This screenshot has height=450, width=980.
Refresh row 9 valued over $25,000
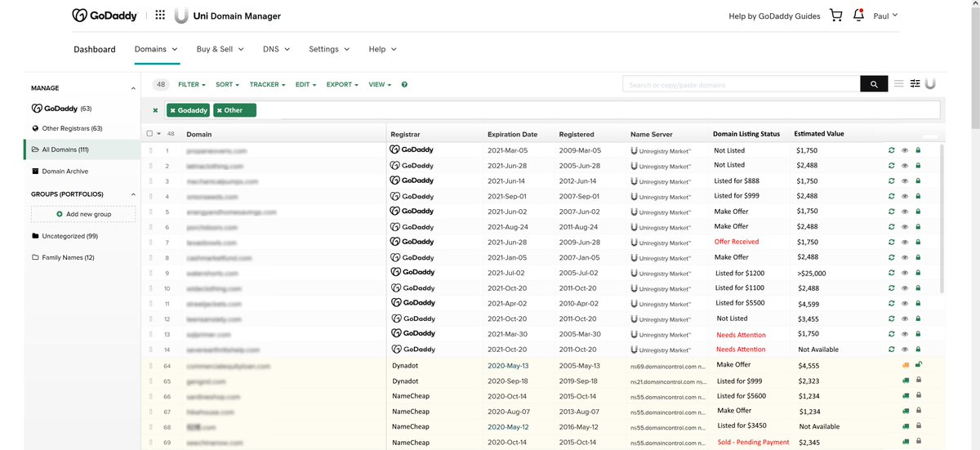point(892,273)
